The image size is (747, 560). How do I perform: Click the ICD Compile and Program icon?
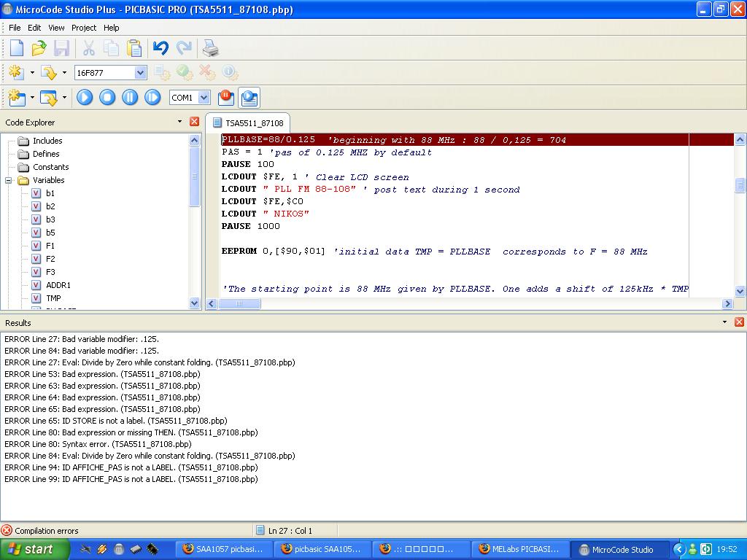tap(48, 98)
